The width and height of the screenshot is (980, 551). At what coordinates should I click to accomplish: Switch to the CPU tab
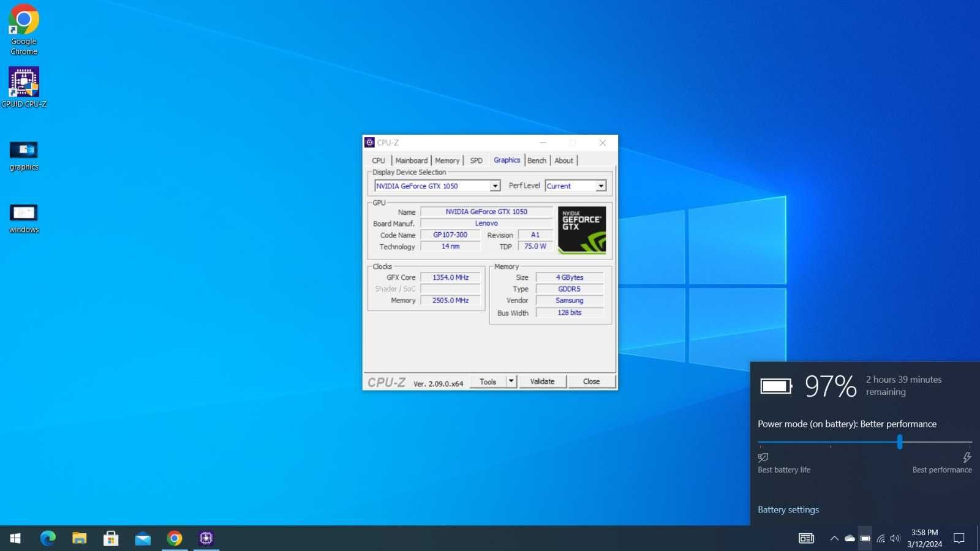click(379, 160)
